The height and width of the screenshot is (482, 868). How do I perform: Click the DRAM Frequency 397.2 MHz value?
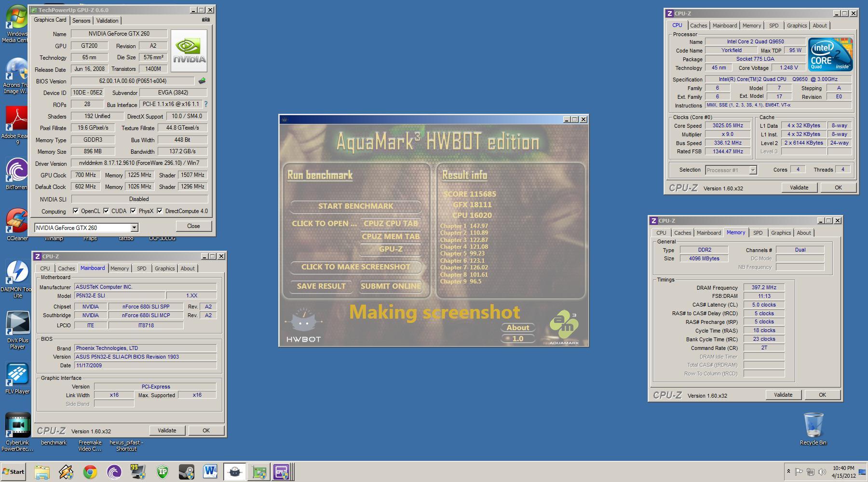coord(764,287)
